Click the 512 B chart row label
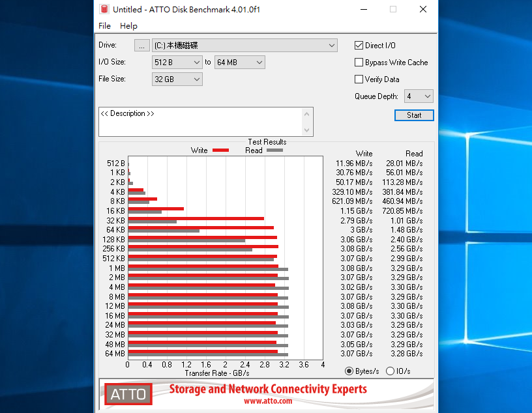Image resolution: width=532 pixels, height=413 pixels. tap(115, 164)
